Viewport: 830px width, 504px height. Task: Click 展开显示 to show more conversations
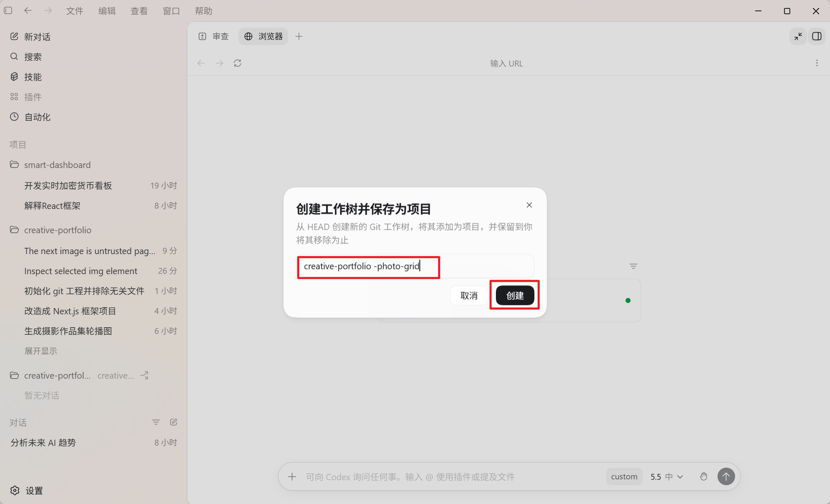[x=41, y=351]
